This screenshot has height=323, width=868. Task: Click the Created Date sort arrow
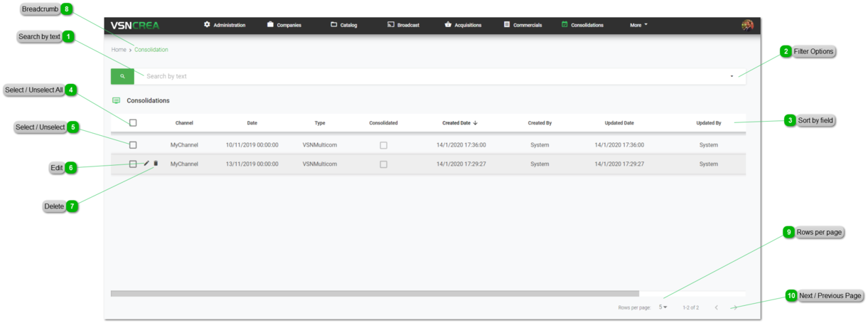point(476,123)
